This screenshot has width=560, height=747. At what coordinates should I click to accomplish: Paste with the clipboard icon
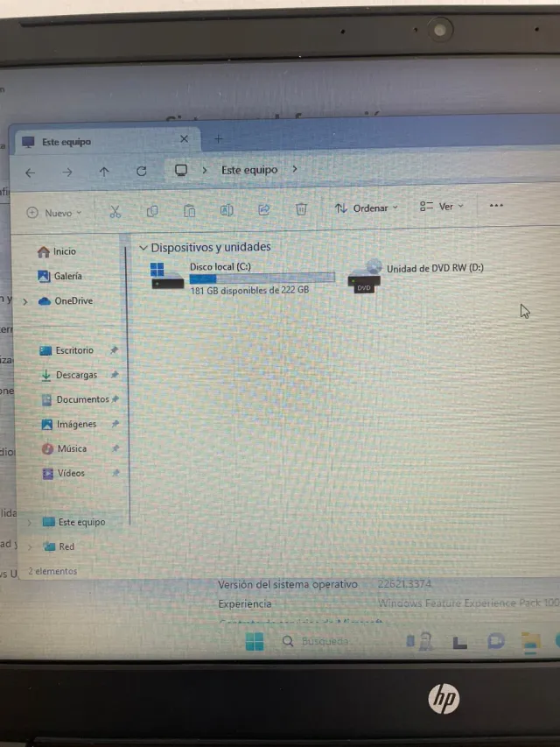pyautogui.click(x=190, y=210)
